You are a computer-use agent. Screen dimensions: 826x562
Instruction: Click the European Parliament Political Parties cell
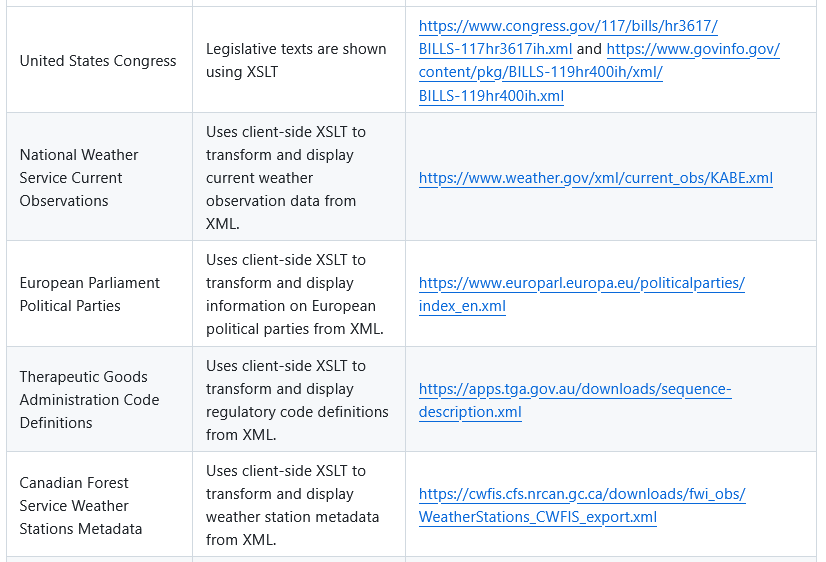[89, 294]
